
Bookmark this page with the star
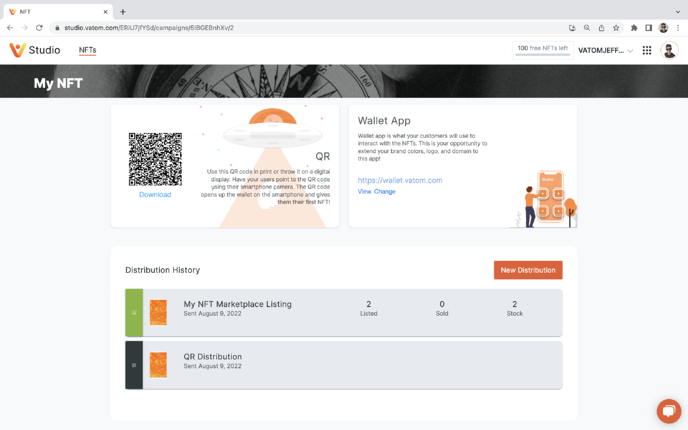point(616,28)
